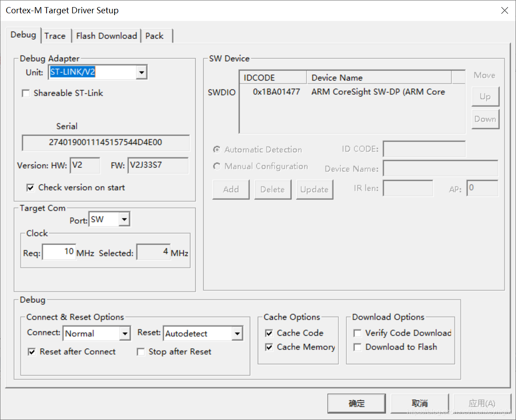
Task: Click the AP input field
Action: tap(482, 188)
